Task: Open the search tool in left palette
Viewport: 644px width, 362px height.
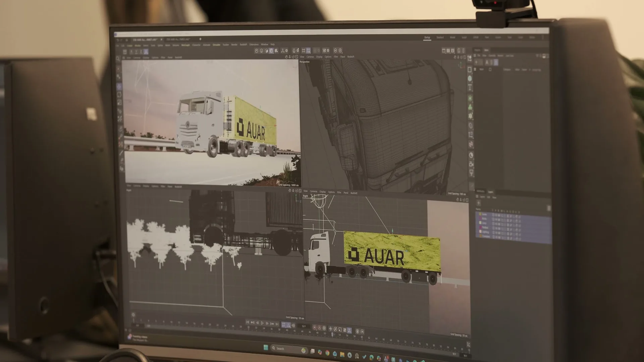Action: (118, 59)
